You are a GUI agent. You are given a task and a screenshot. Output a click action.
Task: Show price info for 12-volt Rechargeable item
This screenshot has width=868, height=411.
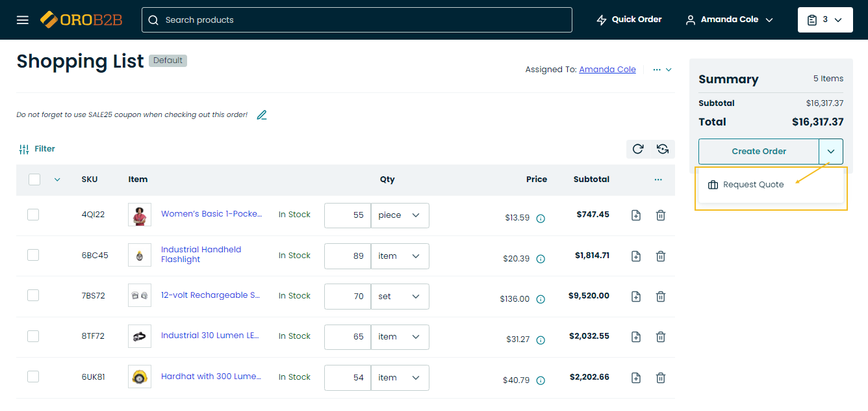click(541, 300)
